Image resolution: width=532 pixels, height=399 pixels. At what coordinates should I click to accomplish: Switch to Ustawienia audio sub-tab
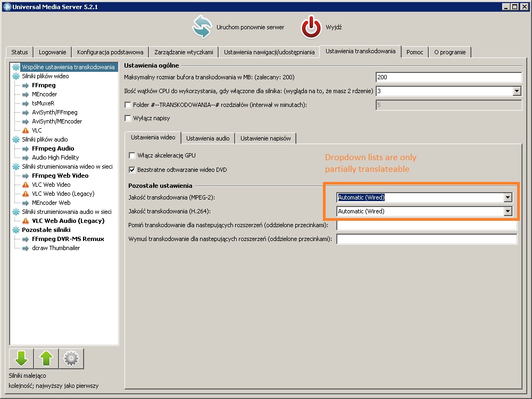pyautogui.click(x=207, y=138)
